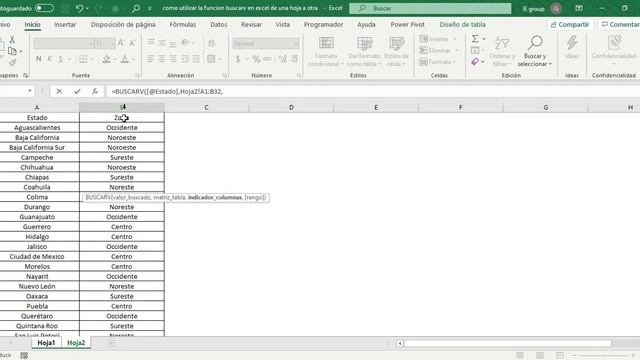
Task: Toggle Bold N formatting
Action: tap(38, 59)
